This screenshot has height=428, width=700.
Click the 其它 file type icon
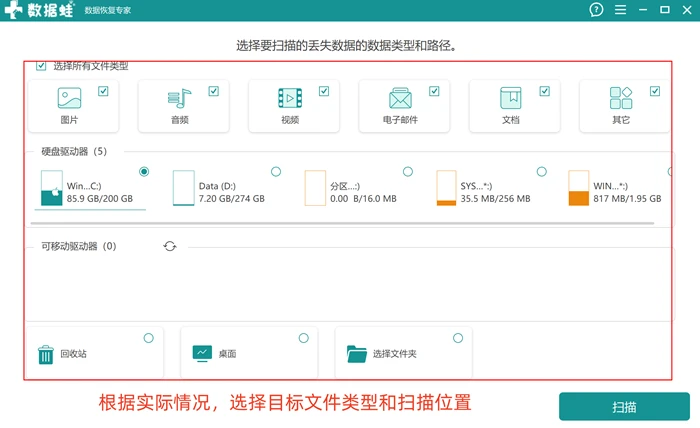tap(621, 98)
